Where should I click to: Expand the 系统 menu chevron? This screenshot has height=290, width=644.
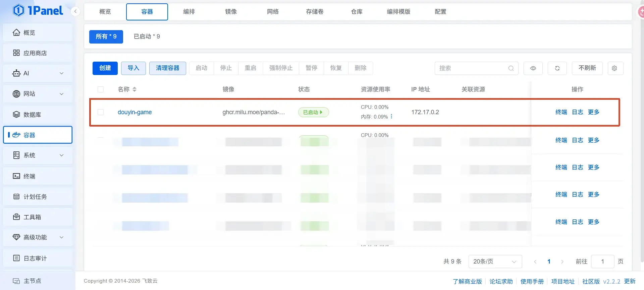61,155
